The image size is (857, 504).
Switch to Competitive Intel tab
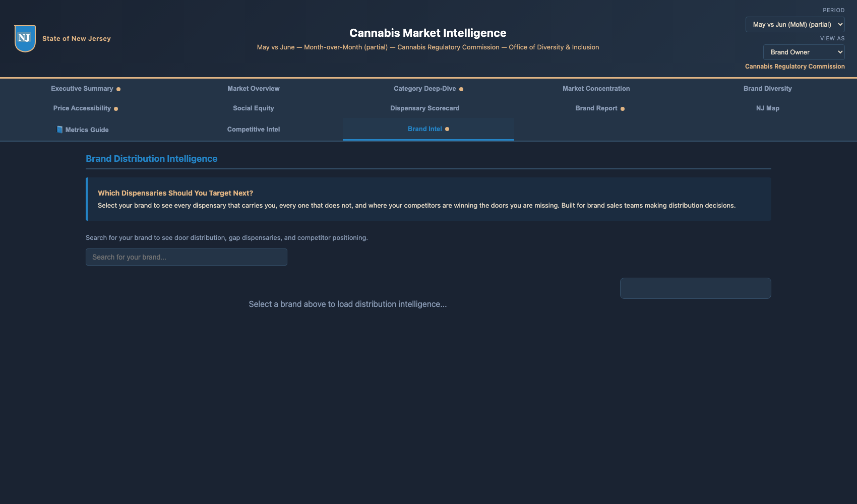pyautogui.click(x=254, y=130)
